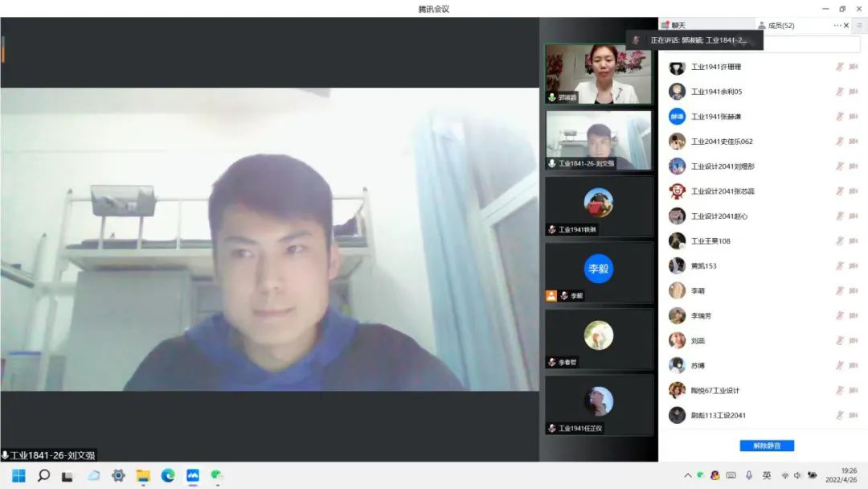The height and width of the screenshot is (489, 868).
Task: Open the three-dots more options in members panel
Action: (x=837, y=26)
